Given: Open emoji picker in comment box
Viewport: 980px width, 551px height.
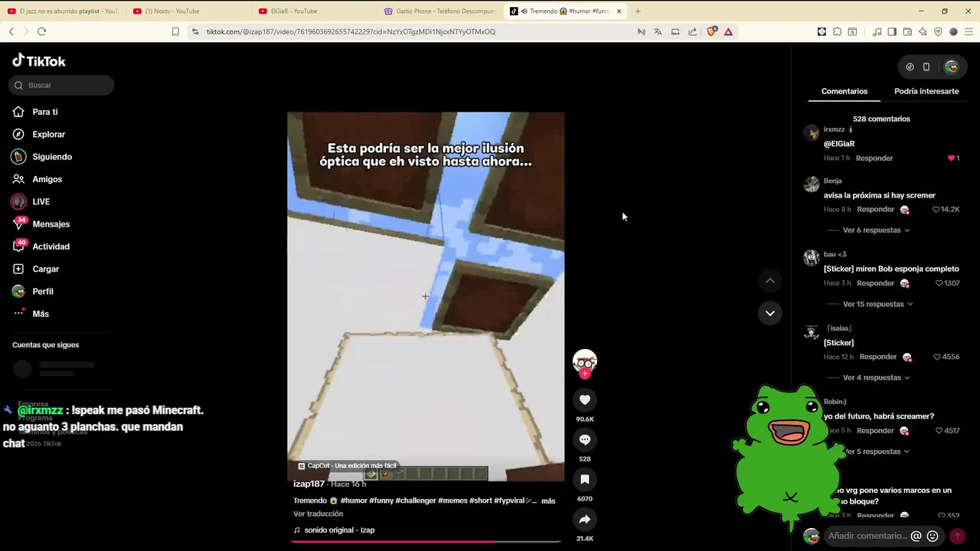Looking at the screenshot, I should pos(933,536).
